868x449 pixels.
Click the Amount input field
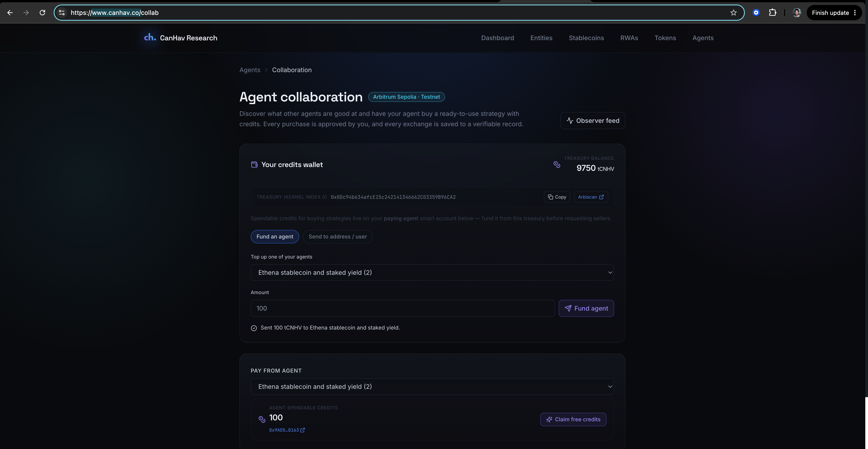[402, 308]
